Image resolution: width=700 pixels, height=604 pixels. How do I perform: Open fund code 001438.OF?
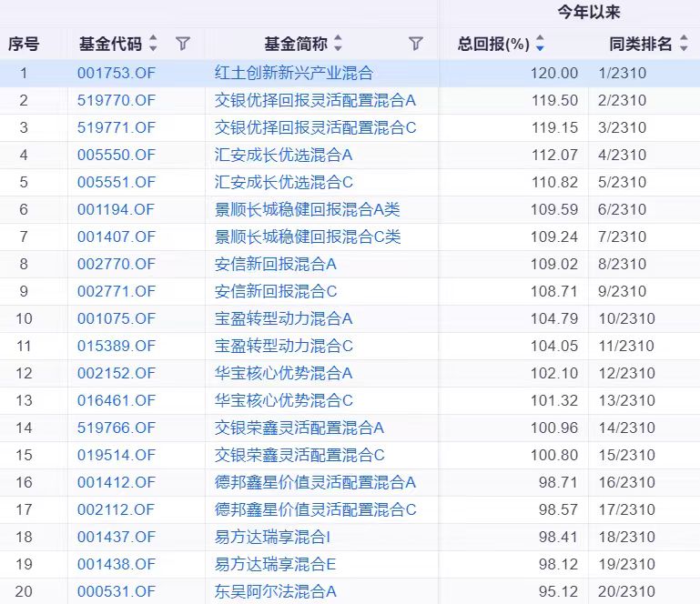(x=116, y=564)
